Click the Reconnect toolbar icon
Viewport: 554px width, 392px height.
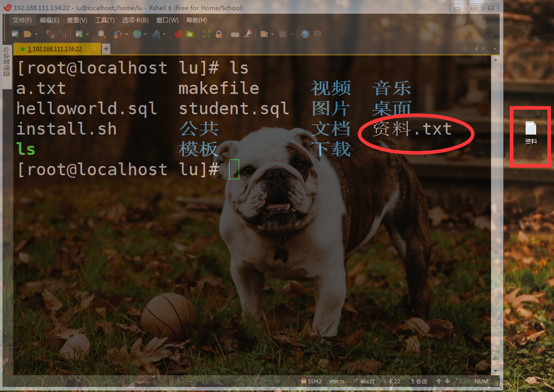click(62, 34)
